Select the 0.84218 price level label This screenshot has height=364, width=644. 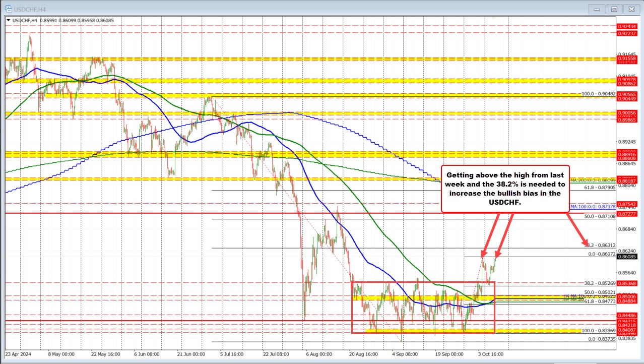[x=627, y=326]
